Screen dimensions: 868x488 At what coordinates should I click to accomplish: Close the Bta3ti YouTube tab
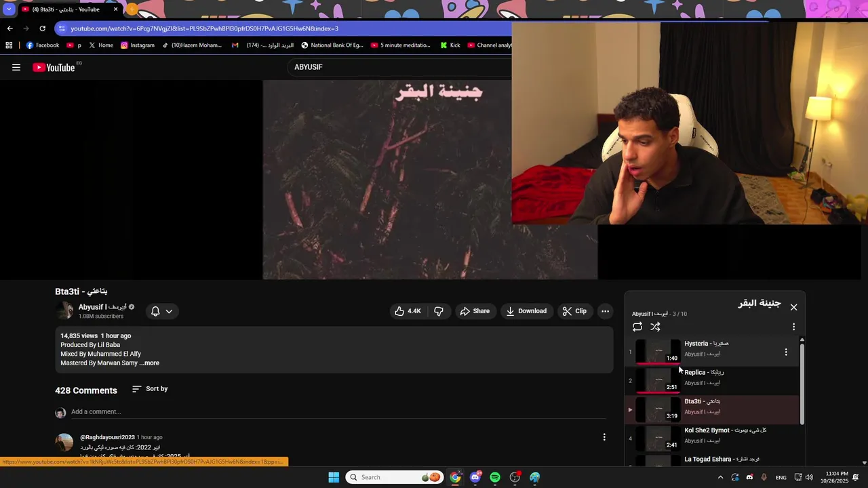[x=115, y=9]
